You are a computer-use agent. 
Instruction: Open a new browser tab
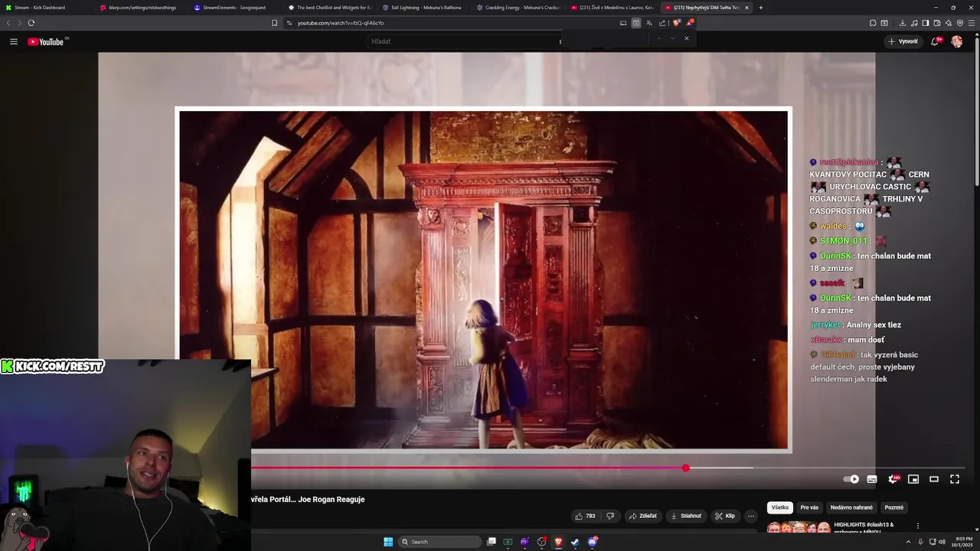(760, 8)
